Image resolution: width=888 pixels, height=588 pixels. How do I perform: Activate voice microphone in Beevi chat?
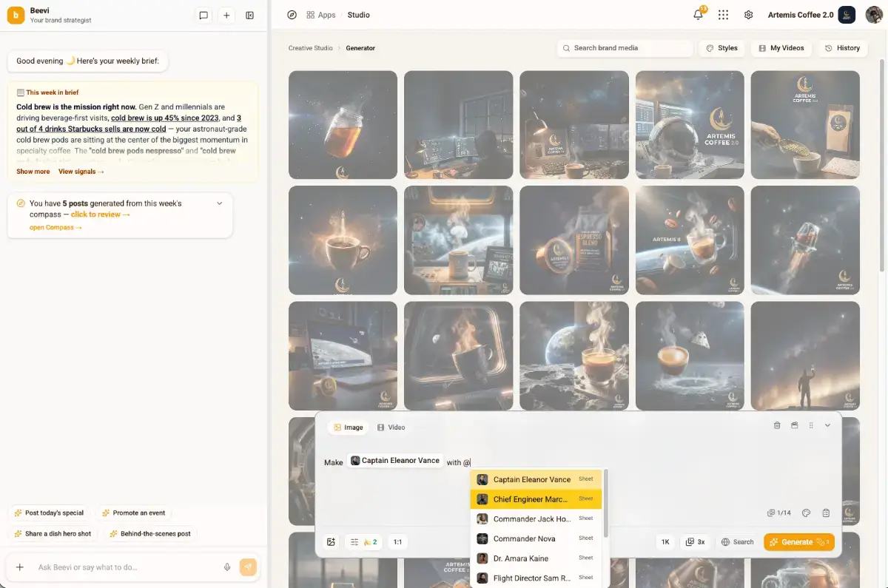click(x=227, y=567)
